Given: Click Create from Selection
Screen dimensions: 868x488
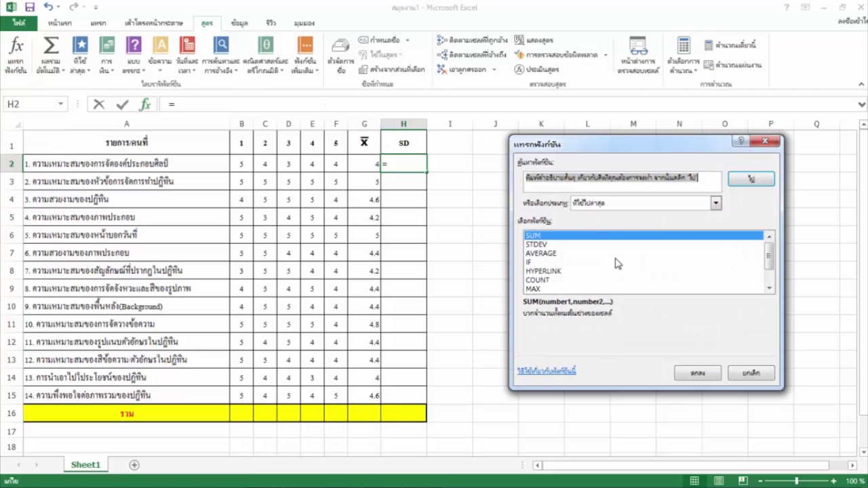Looking at the screenshot, I should [392, 69].
